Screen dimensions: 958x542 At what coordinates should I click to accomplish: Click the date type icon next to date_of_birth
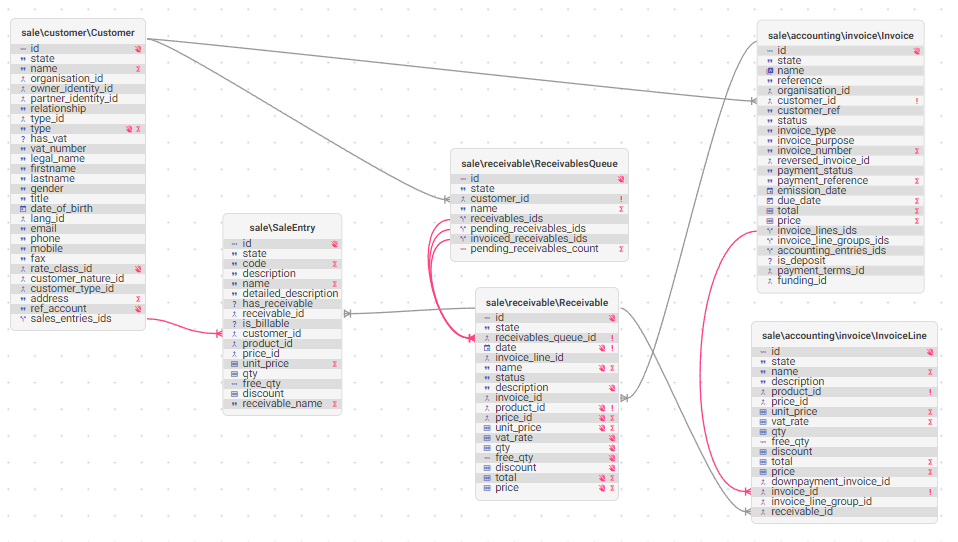tap(23, 209)
